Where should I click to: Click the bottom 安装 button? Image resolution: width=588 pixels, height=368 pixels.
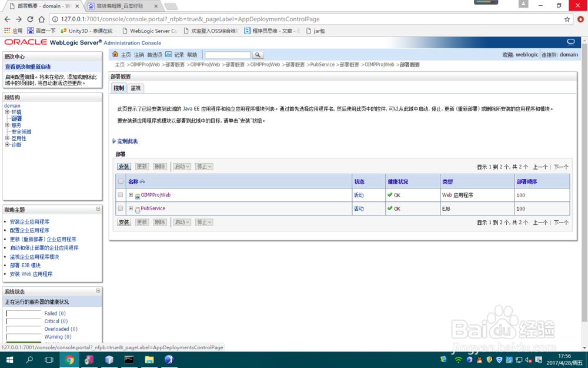[x=123, y=222]
